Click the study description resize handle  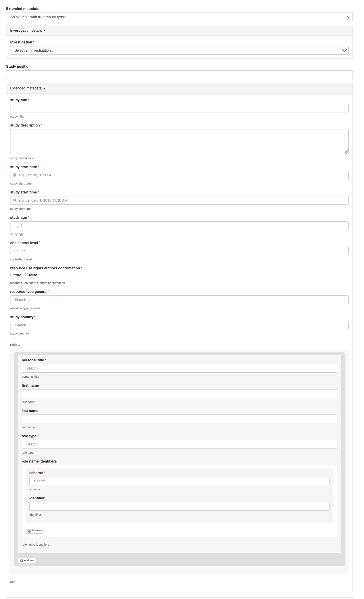346,152
